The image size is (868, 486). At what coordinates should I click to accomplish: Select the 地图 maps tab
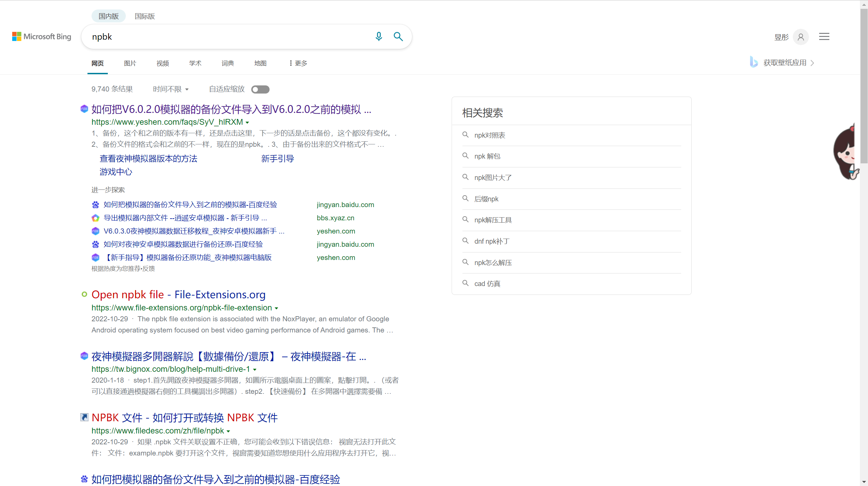260,63
